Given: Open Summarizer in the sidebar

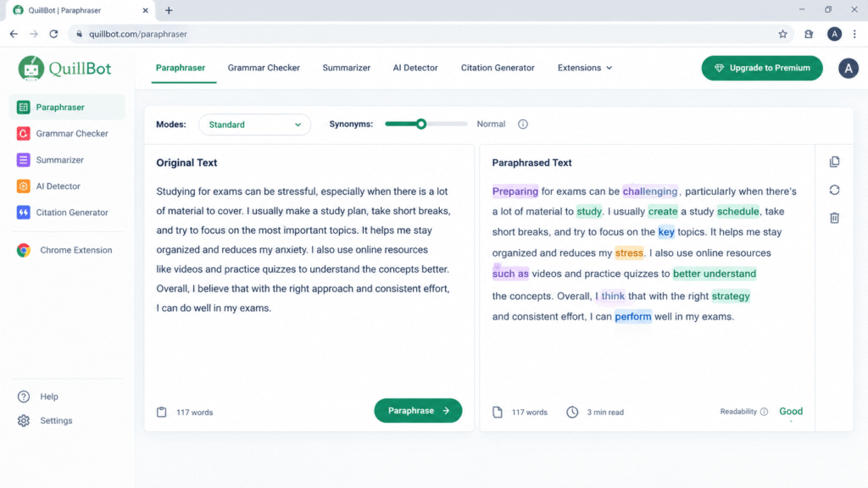Looking at the screenshot, I should click(x=67, y=160).
